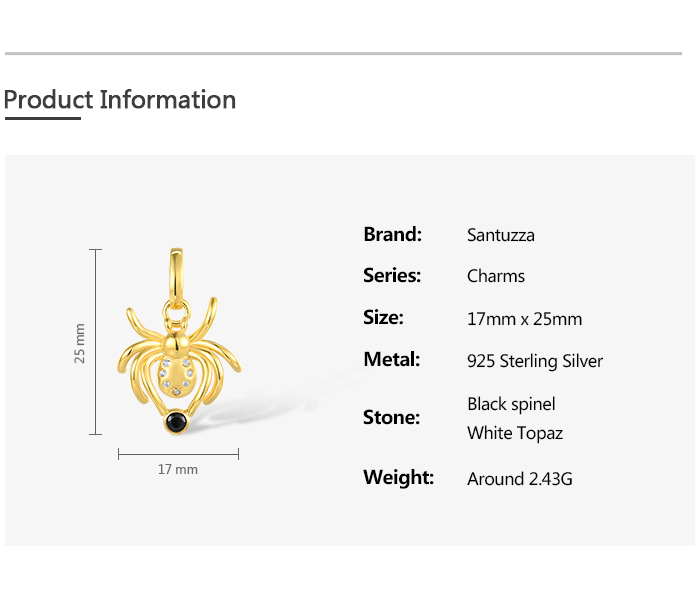Image resolution: width=700 pixels, height=596 pixels.
Task: Select the 17 mm width label
Action: coord(178,469)
